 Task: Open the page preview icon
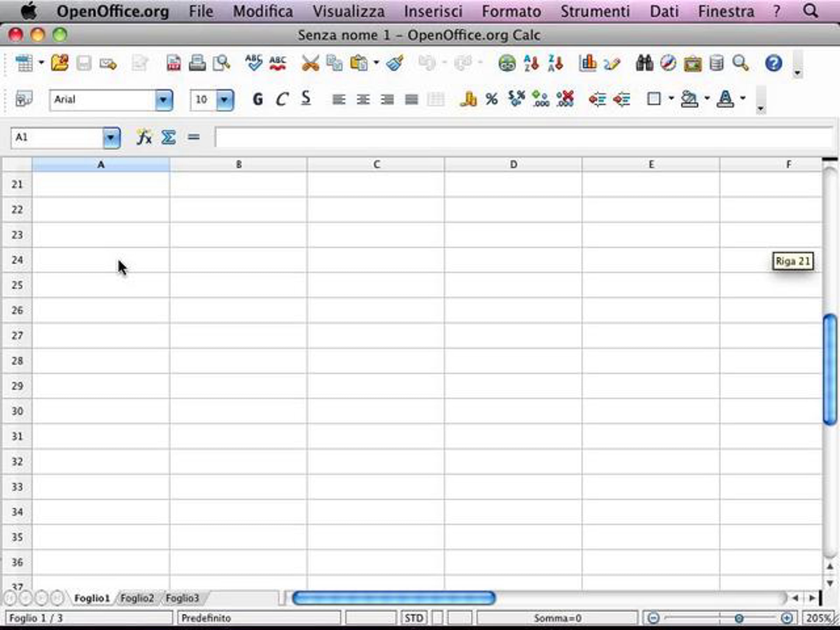(x=222, y=63)
